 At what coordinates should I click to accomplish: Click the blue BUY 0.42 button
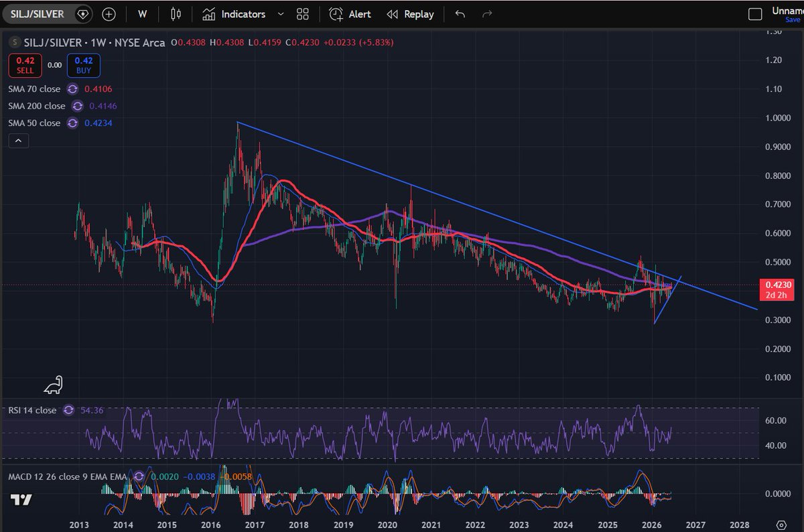pos(84,66)
